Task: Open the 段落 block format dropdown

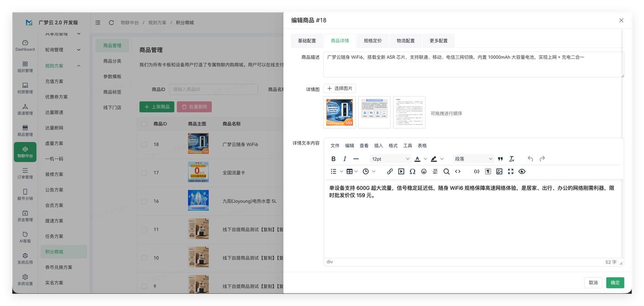Action: tap(473, 159)
